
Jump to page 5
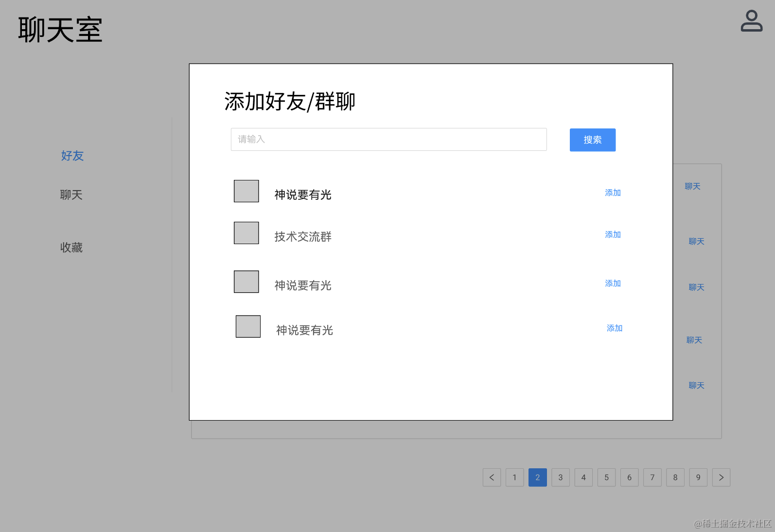pyautogui.click(x=606, y=478)
